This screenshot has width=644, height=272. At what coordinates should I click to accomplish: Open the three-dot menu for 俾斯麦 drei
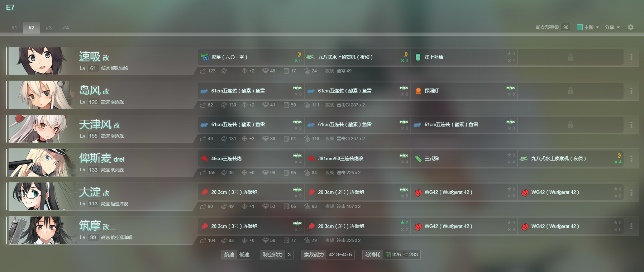click(x=631, y=158)
